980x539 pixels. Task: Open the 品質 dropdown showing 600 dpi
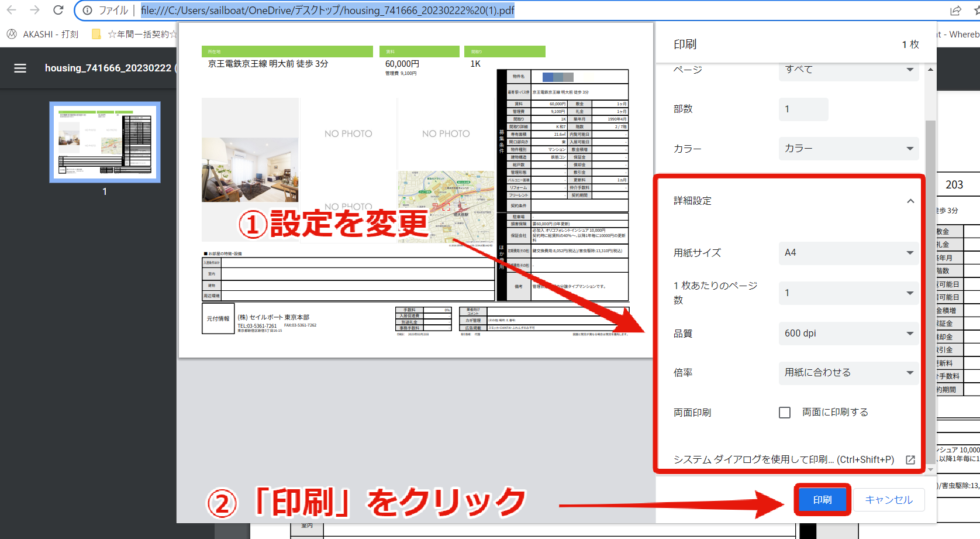[848, 333]
